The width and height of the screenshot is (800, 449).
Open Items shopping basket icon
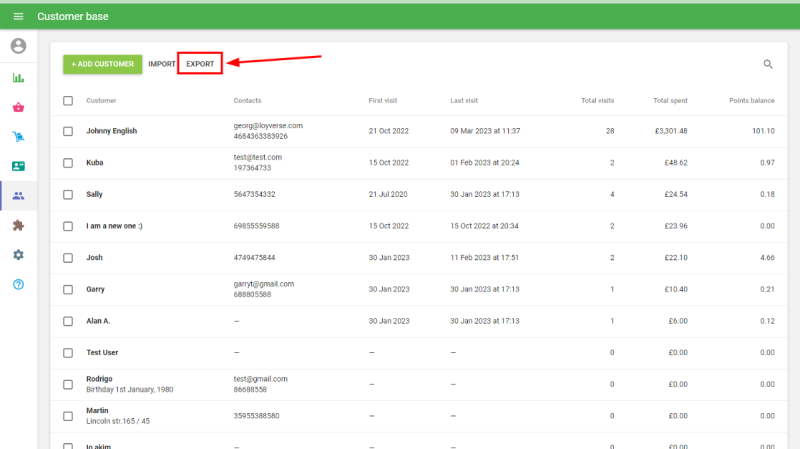[18, 107]
